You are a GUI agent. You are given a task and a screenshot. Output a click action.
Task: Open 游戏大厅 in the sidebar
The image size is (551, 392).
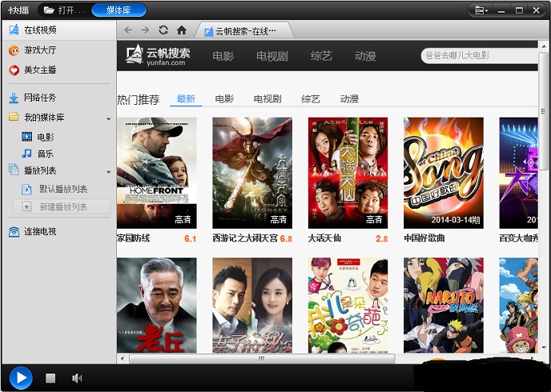click(39, 50)
